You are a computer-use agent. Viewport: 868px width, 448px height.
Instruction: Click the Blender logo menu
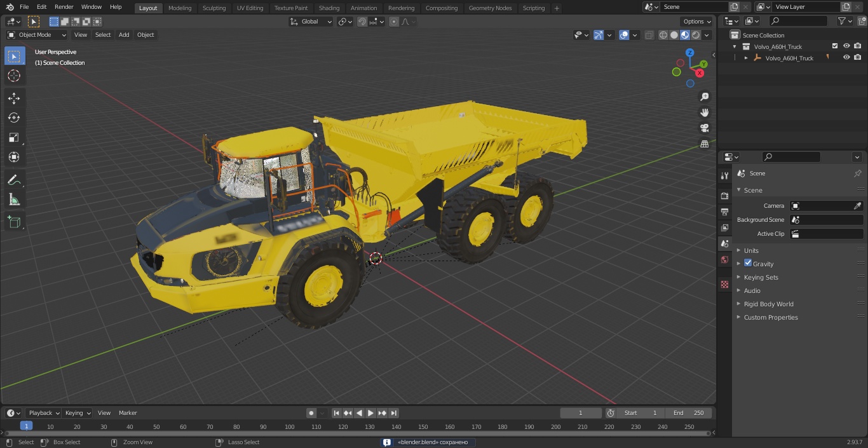(x=10, y=7)
